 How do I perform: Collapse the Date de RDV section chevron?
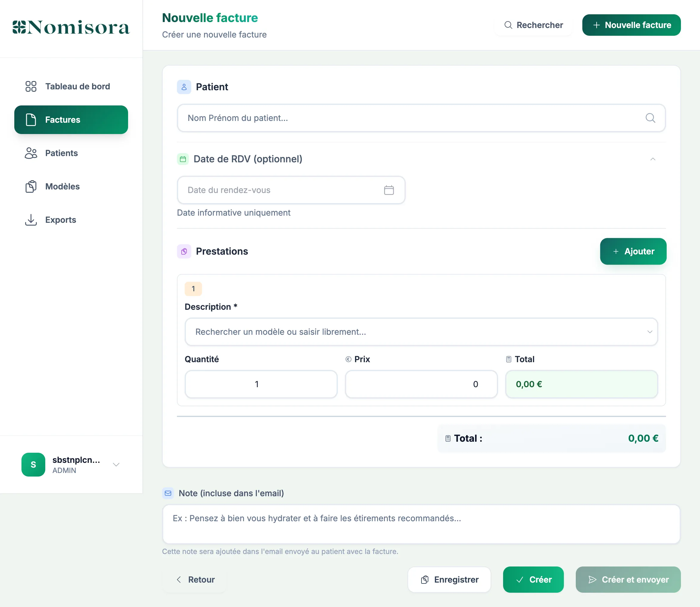coord(653,159)
